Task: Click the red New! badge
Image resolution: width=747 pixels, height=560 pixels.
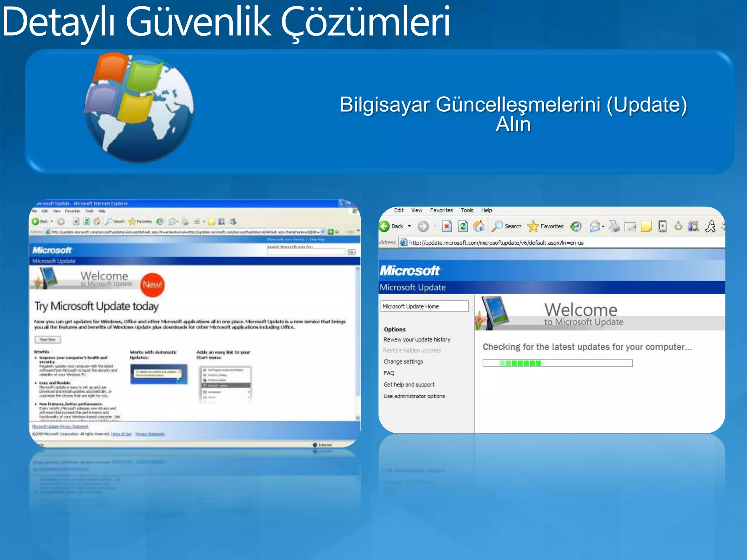Action: pyautogui.click(x=152, y=285)
